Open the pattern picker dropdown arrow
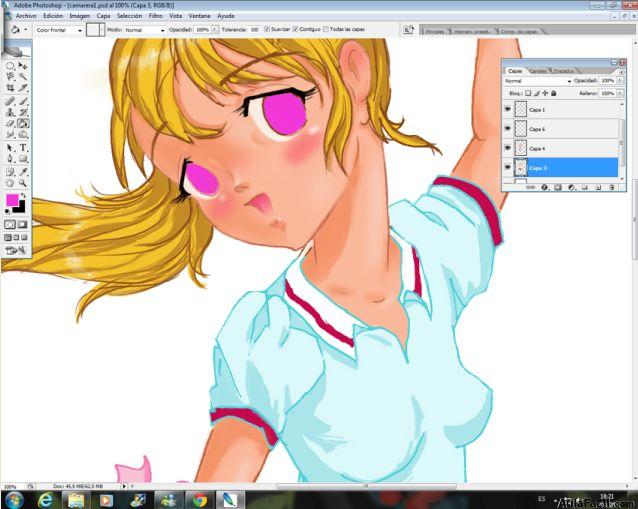The image size is (638, 509). [x=102, y=30]
